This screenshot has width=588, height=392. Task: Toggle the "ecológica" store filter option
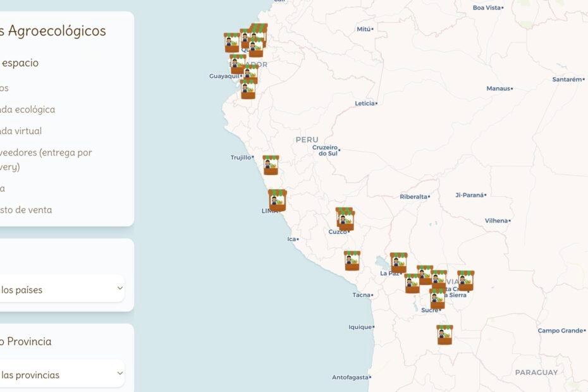(28, 109)
